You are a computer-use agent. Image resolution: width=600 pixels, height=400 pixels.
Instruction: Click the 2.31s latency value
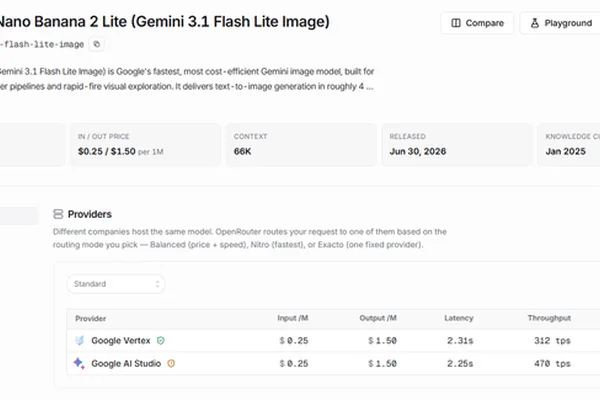tap(460, 341)
